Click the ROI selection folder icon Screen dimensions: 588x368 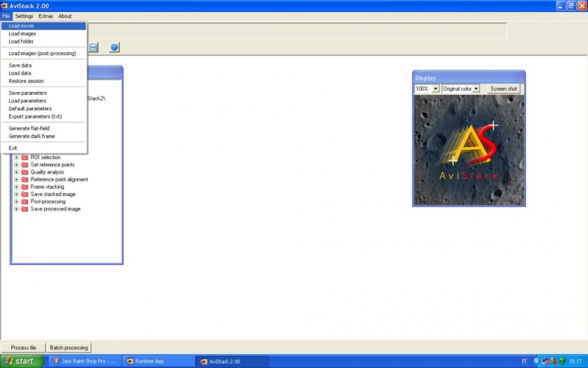tap(25, 157)
